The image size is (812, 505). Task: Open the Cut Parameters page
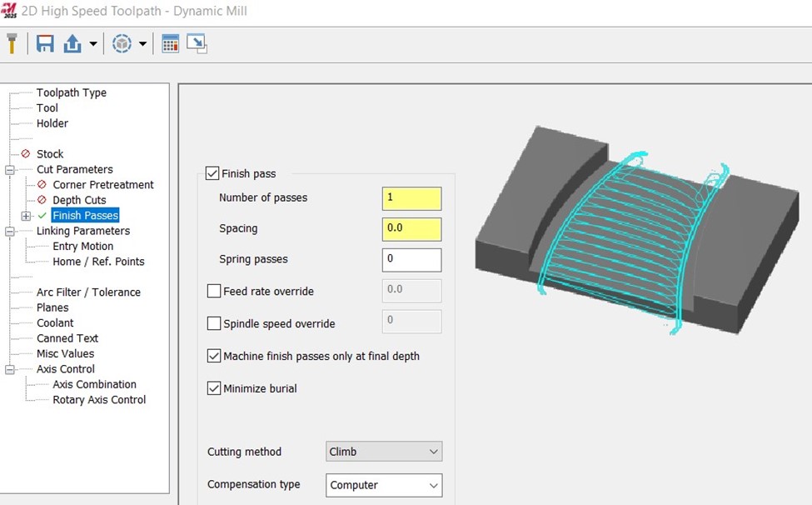pyautogui.click(x=75, y=169)
